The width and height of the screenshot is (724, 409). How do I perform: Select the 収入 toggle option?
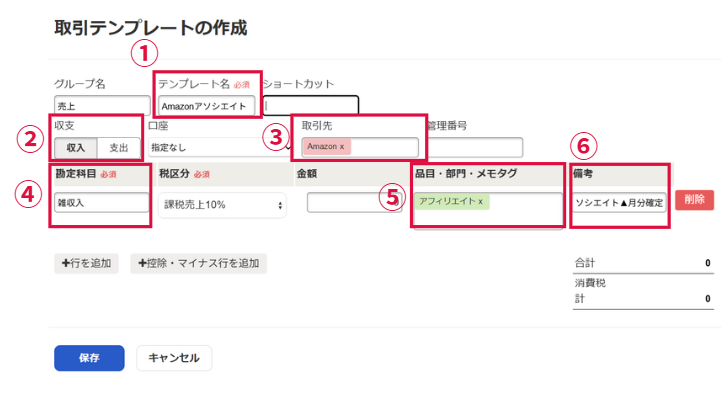(x=76, y=147)
